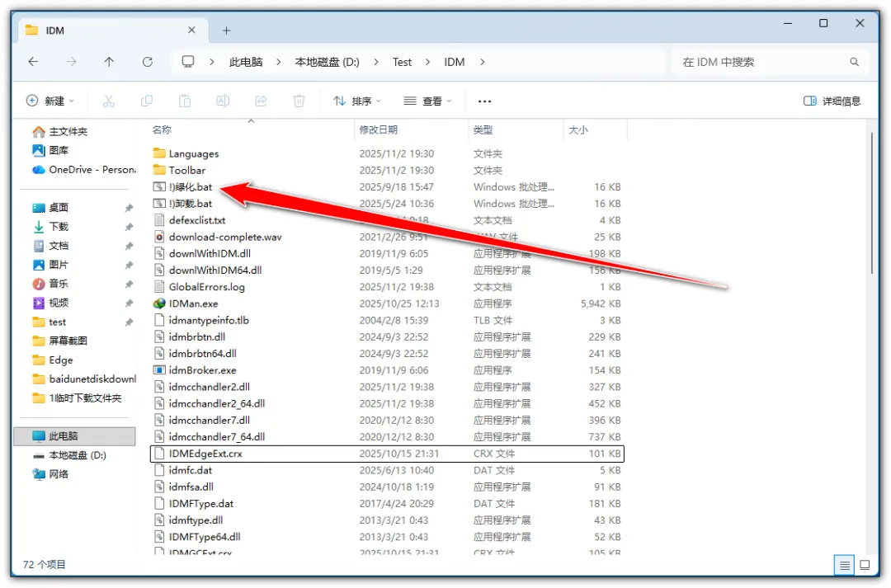Image resolution: width=891 pixels, height=588 pixels.
Task: Expand chevron before 此电脑 breadcrumb
Action: (x=211, y=62)
